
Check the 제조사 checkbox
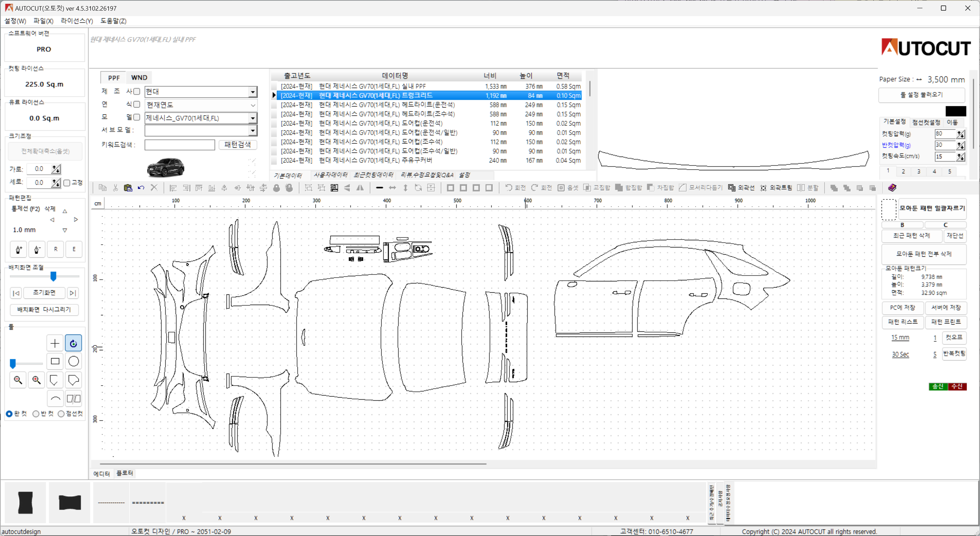[136, 91]
